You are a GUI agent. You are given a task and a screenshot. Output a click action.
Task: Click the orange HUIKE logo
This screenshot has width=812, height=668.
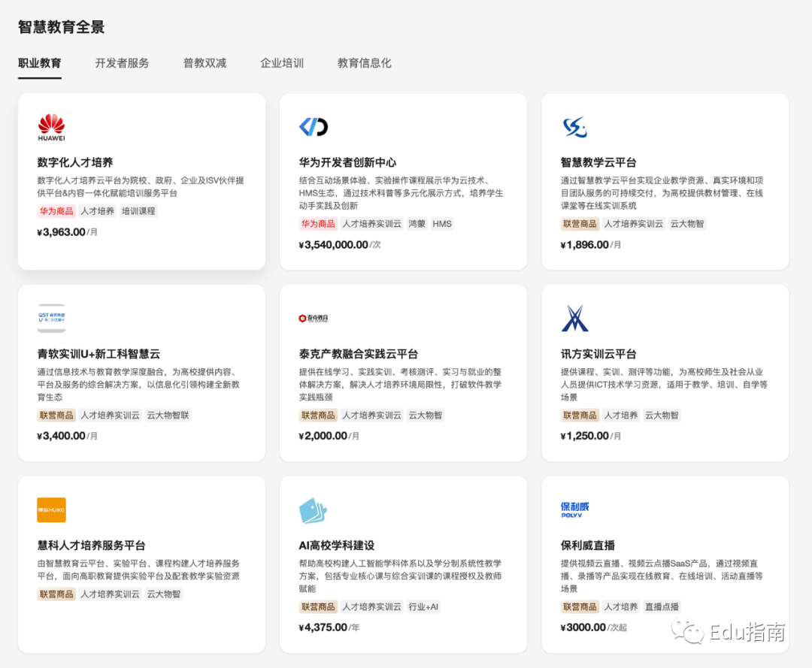pos(51,509)
